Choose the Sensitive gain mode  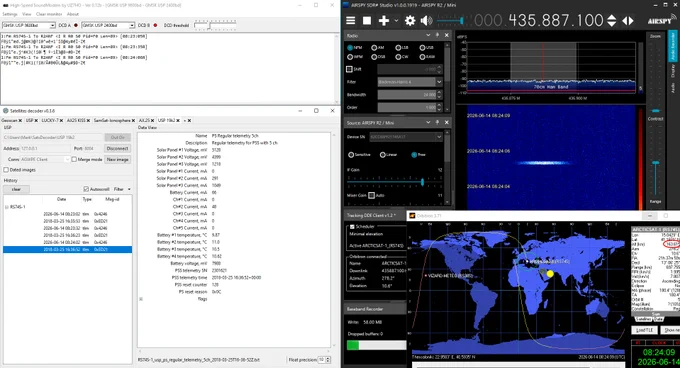click(x=351, y=155)
